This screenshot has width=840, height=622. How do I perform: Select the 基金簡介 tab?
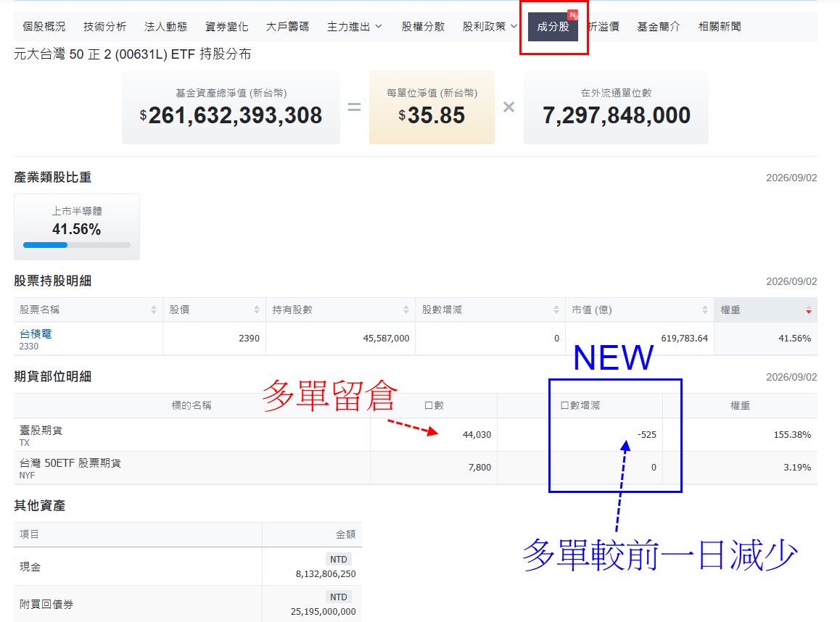coord(659,27)
